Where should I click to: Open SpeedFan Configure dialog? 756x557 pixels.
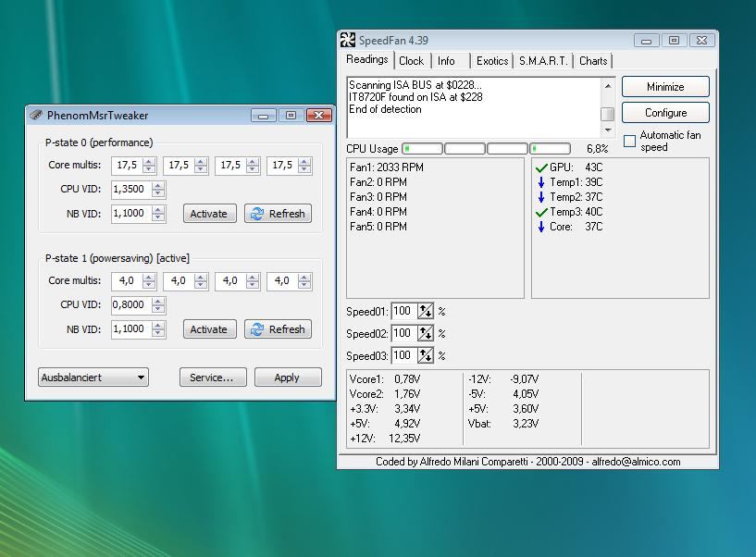click(x=665, y=113)
